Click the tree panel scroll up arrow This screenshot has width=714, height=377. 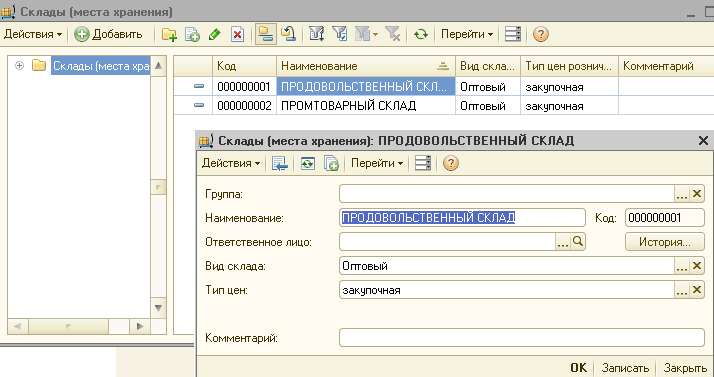point(158,66)
